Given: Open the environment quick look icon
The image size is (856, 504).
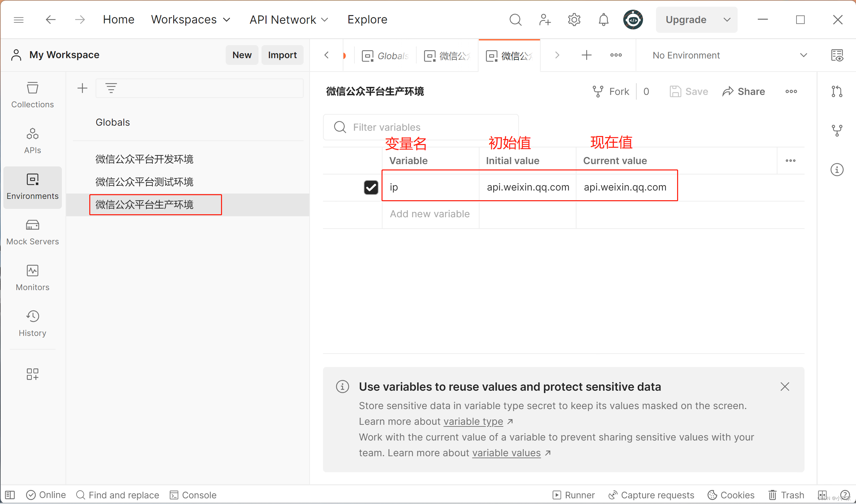Looking at the screenshot, I should (x=837, y=55).
